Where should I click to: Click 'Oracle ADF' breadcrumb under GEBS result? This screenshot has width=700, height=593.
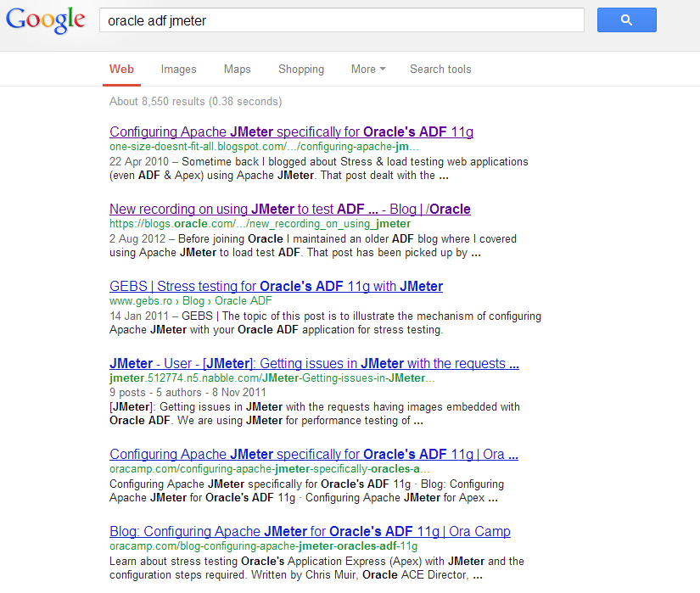(x=243, y=301)
